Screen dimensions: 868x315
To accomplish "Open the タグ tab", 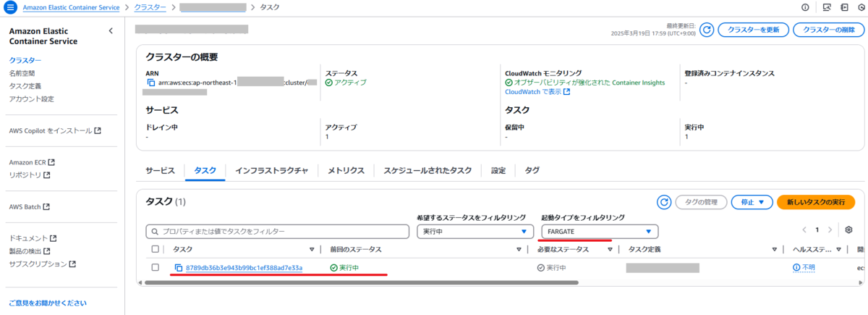I will (532, 171).
